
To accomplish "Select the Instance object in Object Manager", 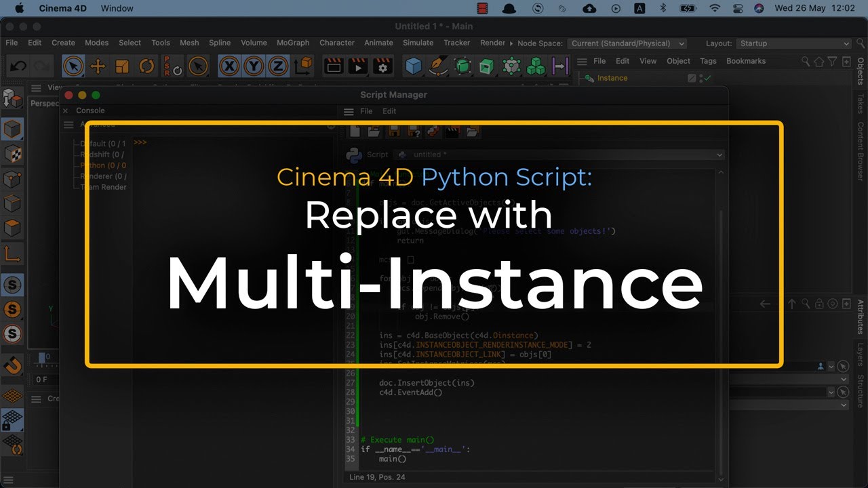I will (612, 78).
